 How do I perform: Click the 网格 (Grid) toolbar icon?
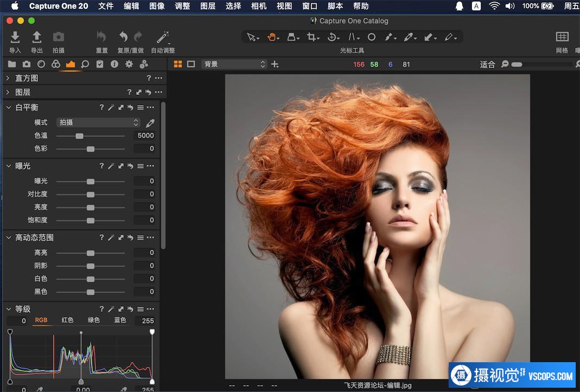click(562, 37)
